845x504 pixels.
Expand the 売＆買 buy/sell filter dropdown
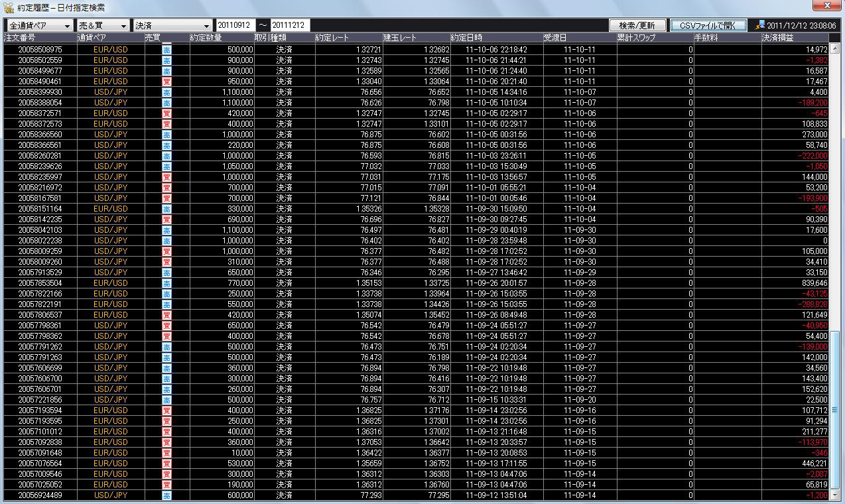click(102, 25)
